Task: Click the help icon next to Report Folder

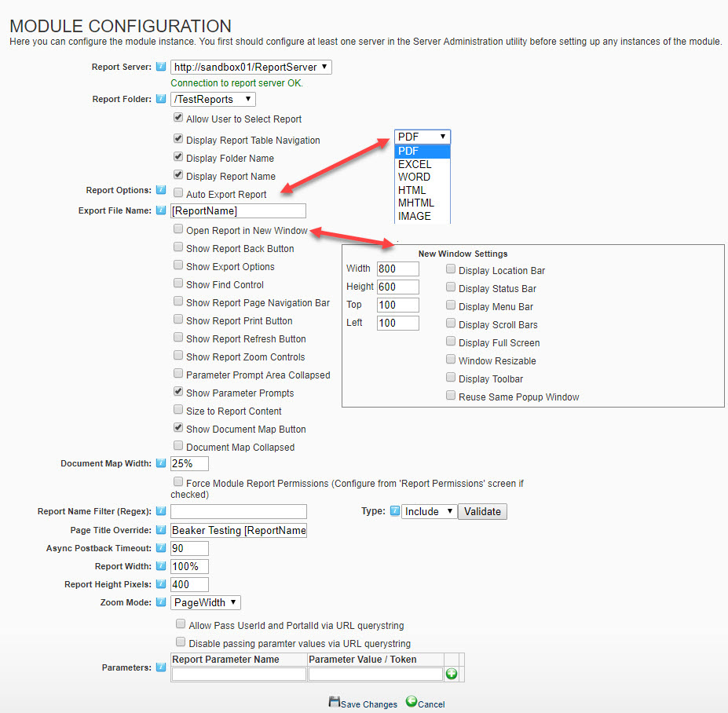Action: coord(160,99)
